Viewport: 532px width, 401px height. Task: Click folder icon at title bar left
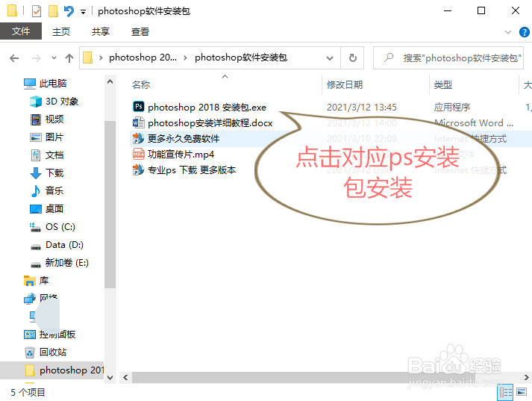(x=12, y=10)
